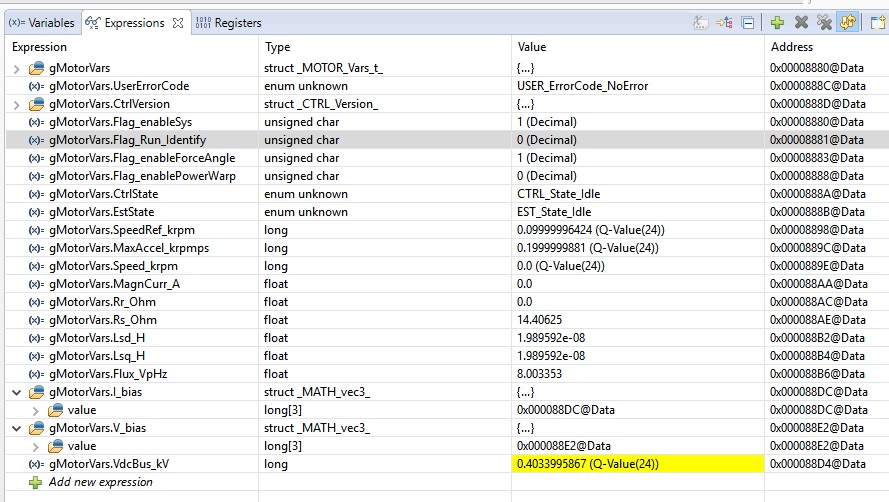Click the Collapse All toolbar icon
The height and width of the screenshot is (502, 889).
747,22
